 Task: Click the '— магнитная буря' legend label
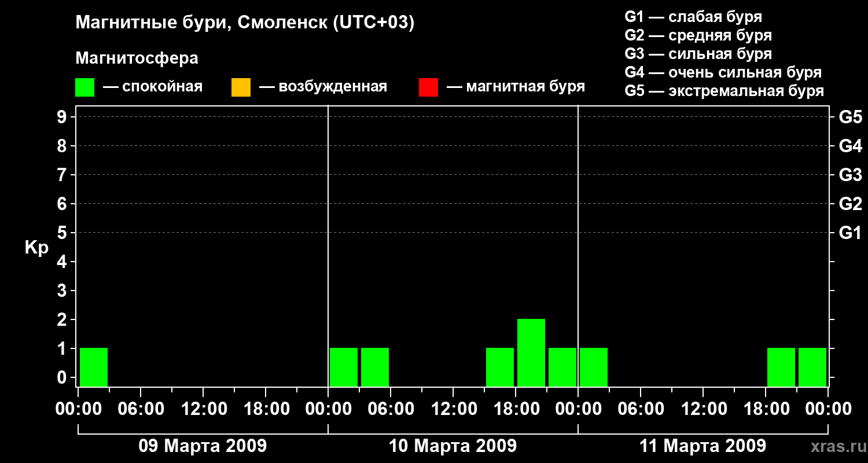click(516, 87)
